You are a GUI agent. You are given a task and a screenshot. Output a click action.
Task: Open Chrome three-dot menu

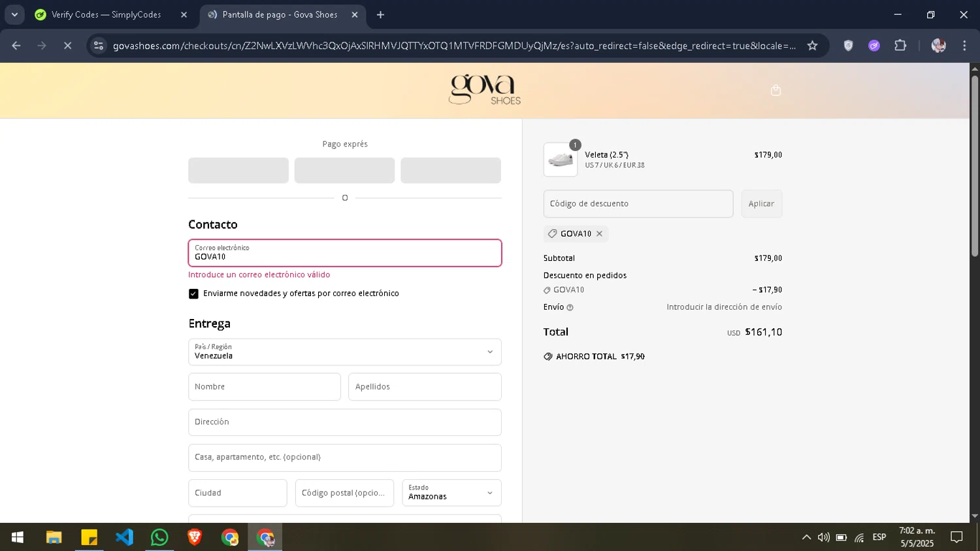964,46
